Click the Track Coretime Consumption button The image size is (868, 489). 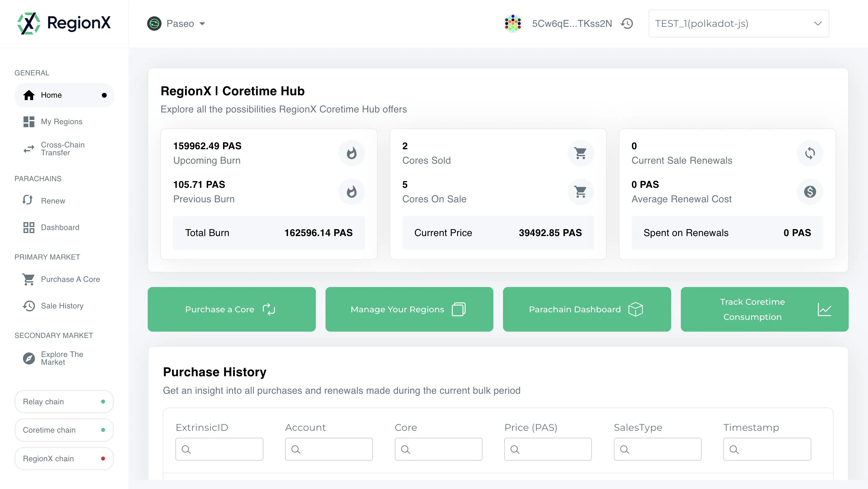765,309
